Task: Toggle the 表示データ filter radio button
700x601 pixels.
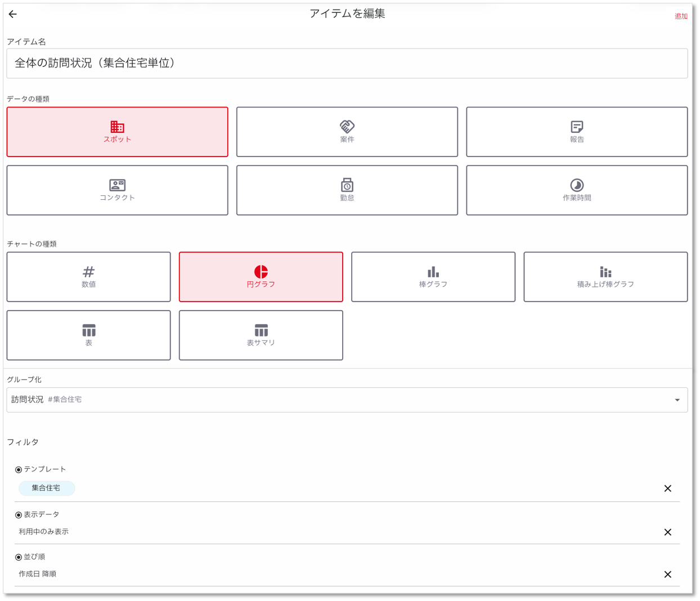Action: [19, 515]
